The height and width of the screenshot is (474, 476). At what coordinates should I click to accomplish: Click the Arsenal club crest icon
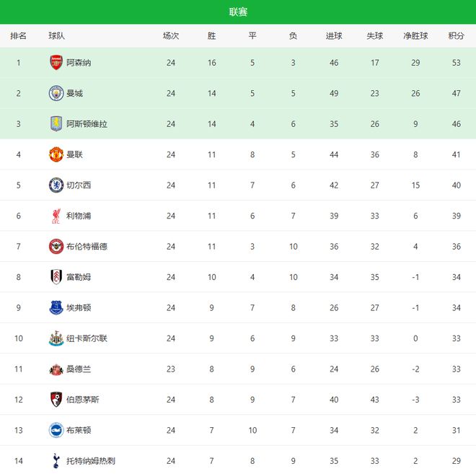pyautogui.click(x=56, y=63)
